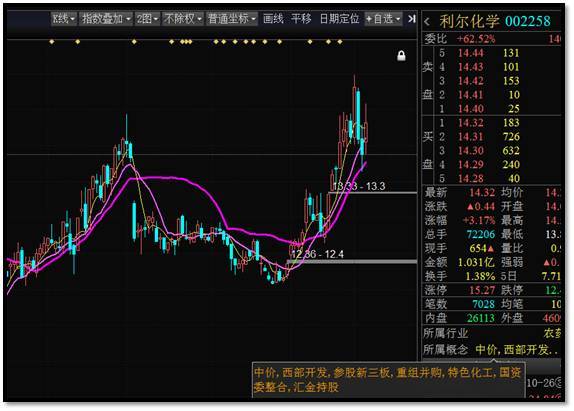Click 日期定位 date locate button

click(x=339, y=18)
